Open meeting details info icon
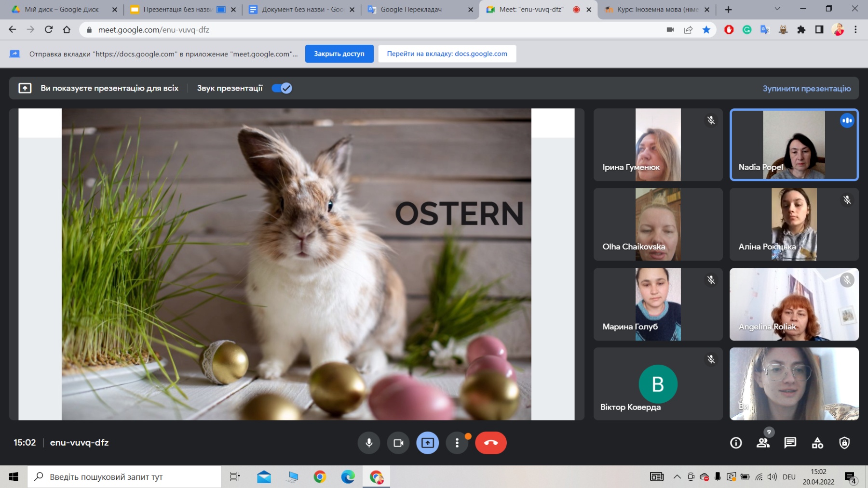Image resolution: width=868 pixels, height=488 pixels. point(736,443)
